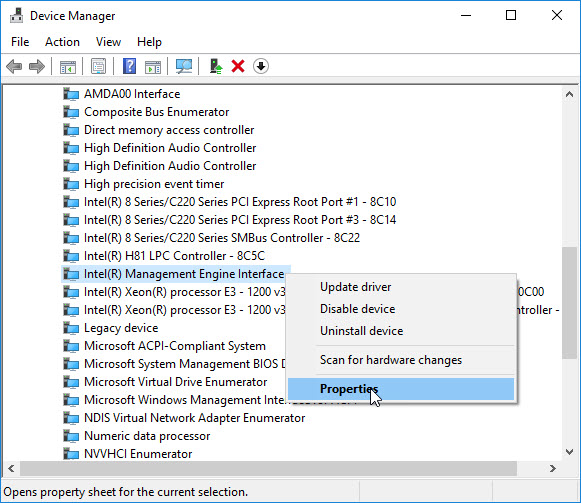Click the Forward arrow toolbar icon
The height and width of the screenshot is (503, 581).
coord(37,67)
